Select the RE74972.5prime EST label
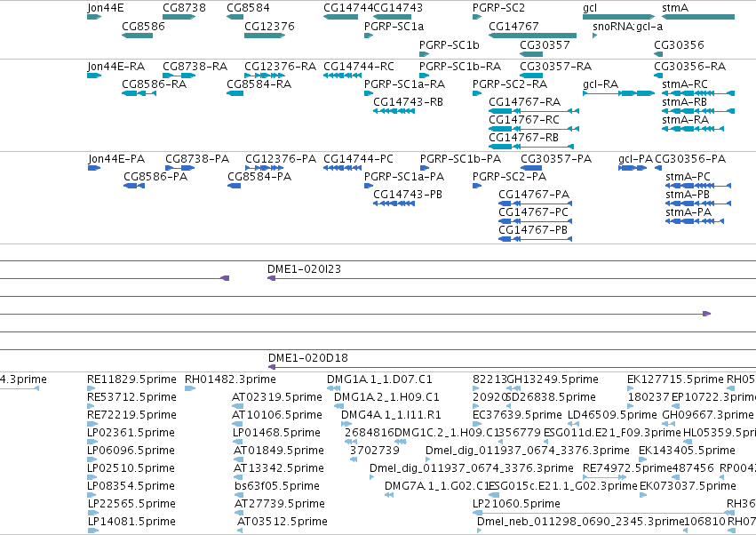 pos(628,468)
